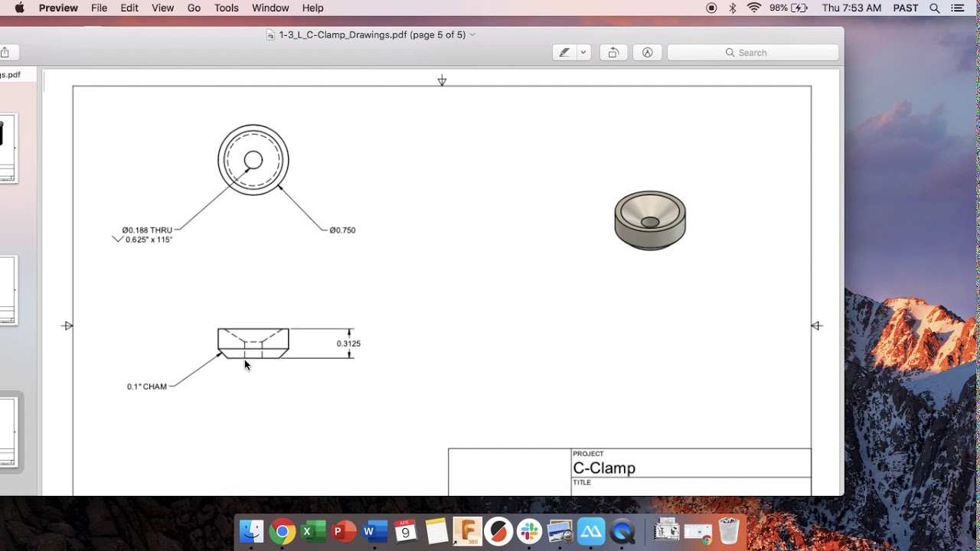Click the Preview Search field
This screenshot has width=980, height=551.
coord(753,53)
